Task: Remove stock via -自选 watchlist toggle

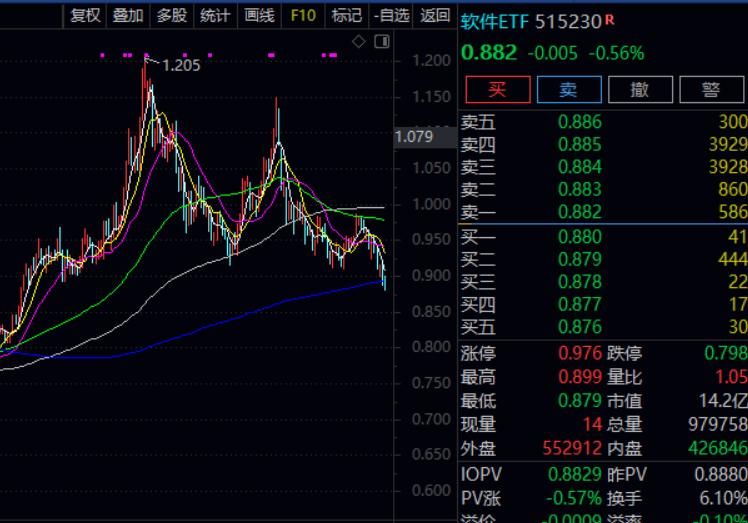Action: pos(391,15)
